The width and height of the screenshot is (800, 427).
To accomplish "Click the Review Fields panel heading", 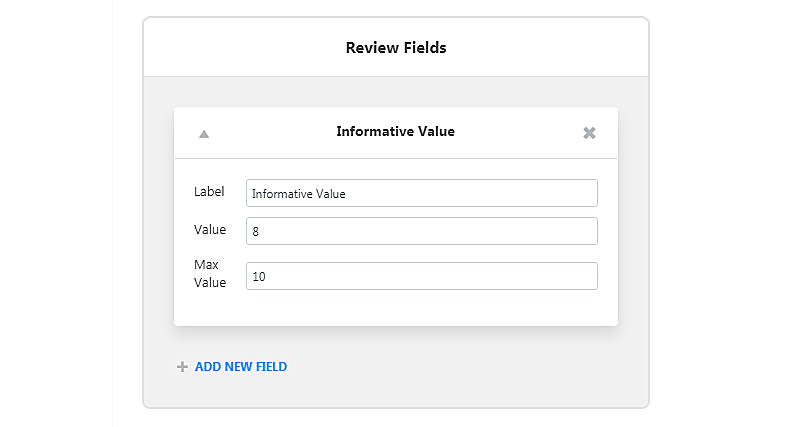I will click(x=396, y=47).
